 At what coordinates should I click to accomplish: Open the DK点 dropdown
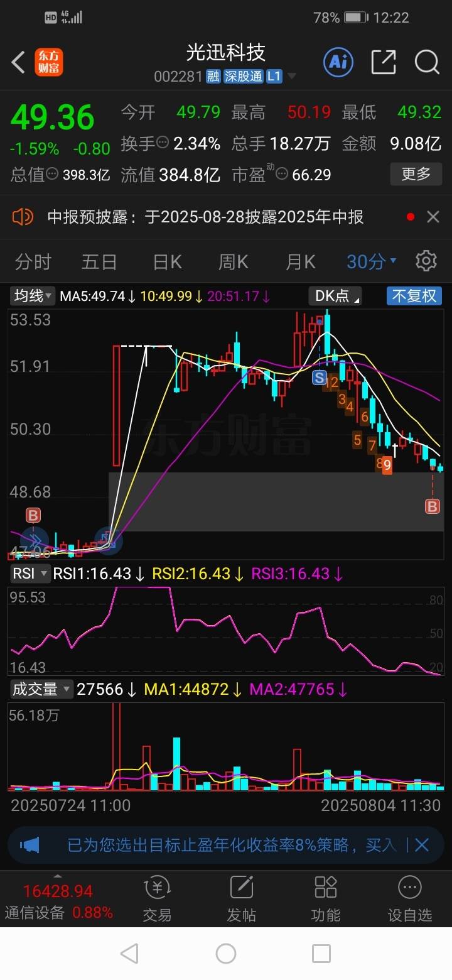335,296
